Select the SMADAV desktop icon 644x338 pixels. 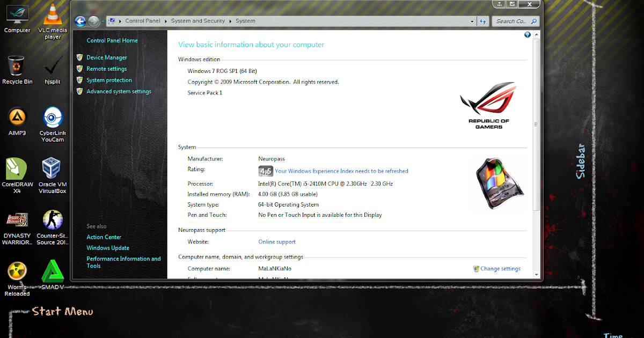tap(53, 276)
